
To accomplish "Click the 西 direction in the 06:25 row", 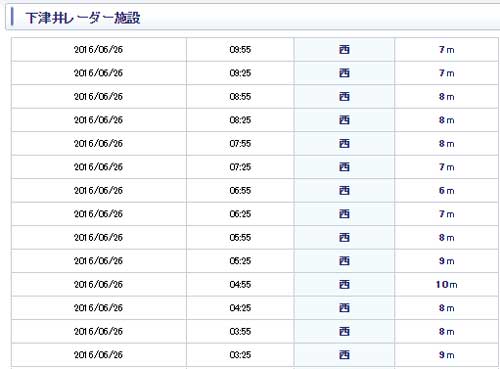I will [344, 214].
